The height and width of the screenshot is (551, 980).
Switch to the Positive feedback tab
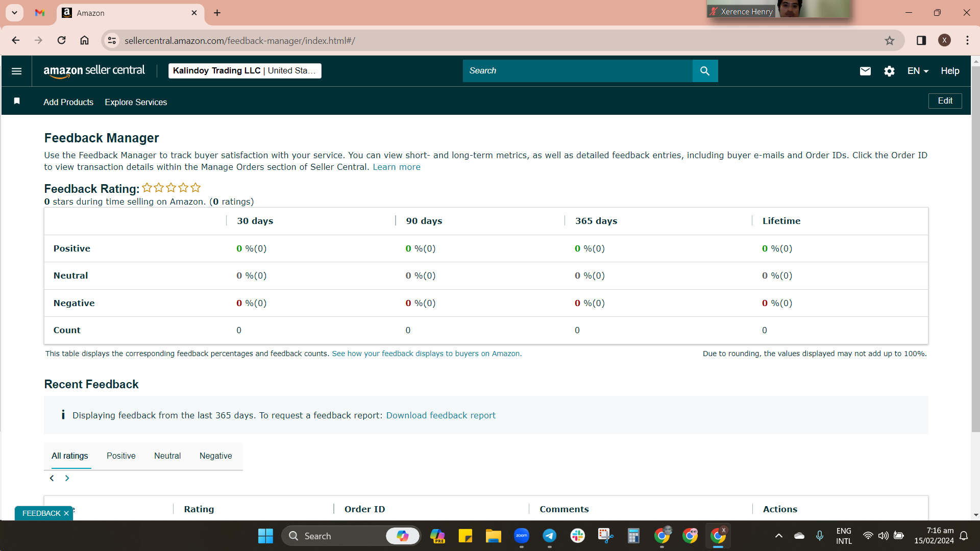coord(121,456)
